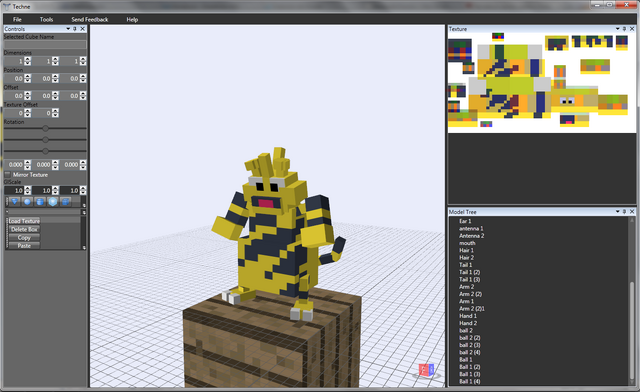Open the Send Feedback menu
Image resolution: width=640 pixels, height=392 pixels.
[89, 19]
